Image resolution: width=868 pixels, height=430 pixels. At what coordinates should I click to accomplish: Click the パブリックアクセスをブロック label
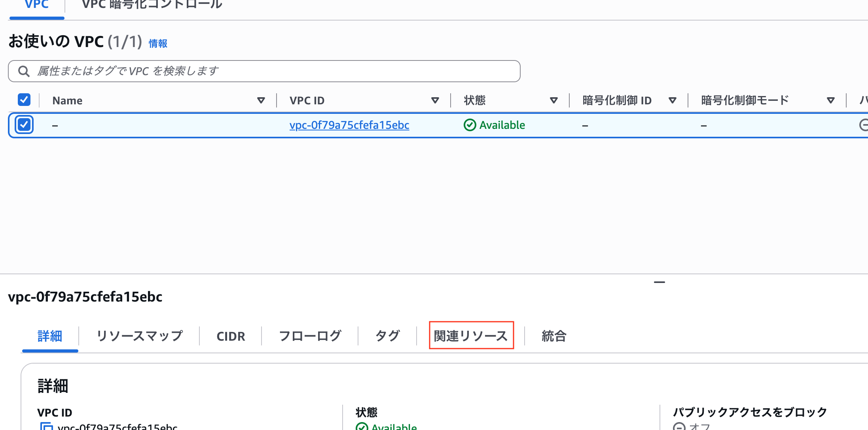tap(750, 412)
